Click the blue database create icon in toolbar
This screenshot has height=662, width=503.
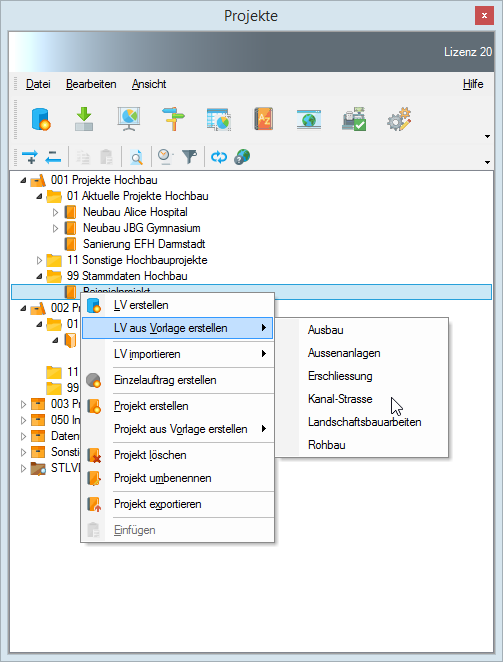click(x=41, y=119)
